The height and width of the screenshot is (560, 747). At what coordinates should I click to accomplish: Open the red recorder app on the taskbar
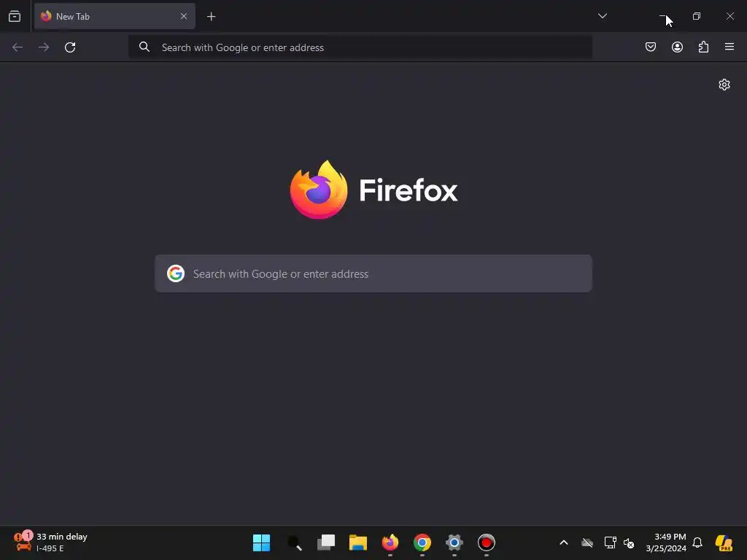pos(487,542)
